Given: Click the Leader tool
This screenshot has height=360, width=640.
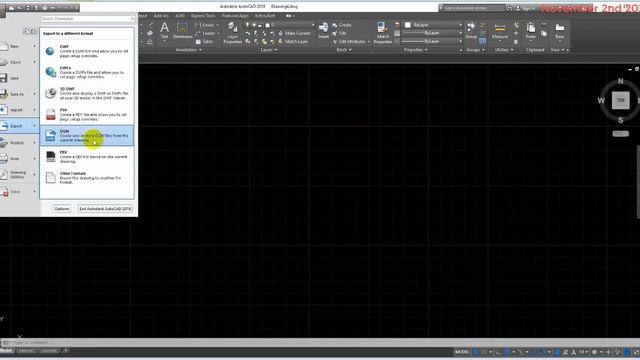Looking at the screenshot, I should (x=206, y=33).
